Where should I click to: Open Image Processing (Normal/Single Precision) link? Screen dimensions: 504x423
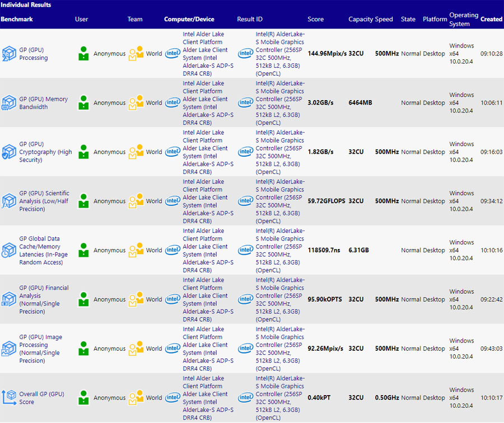tap(40, 349)
